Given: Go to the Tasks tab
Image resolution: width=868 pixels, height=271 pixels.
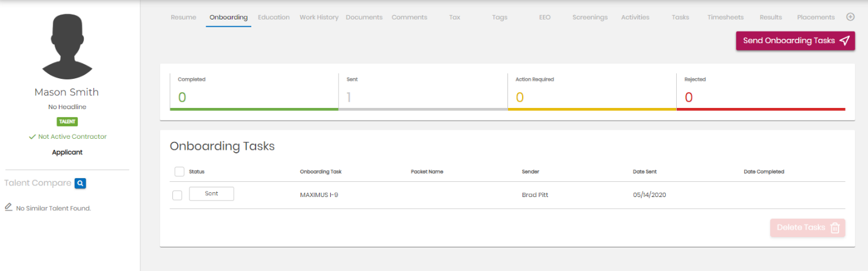Looking at the screenshot, I should [x=680, y=17].
